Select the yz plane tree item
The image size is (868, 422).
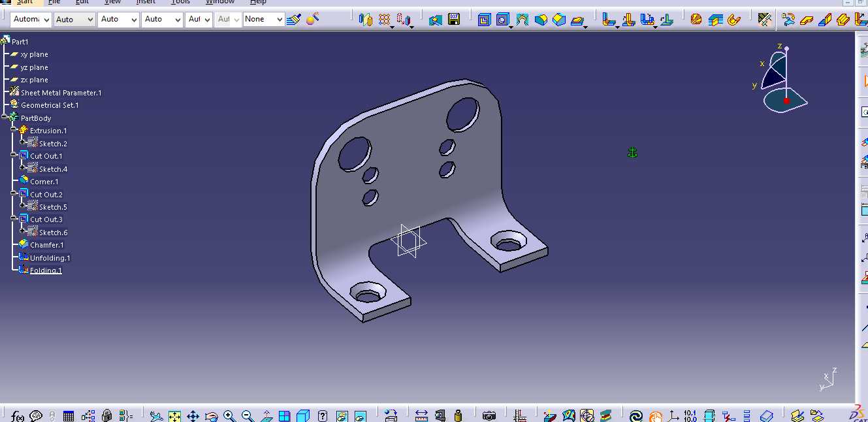pyautogui.click(x=34, y=67)
